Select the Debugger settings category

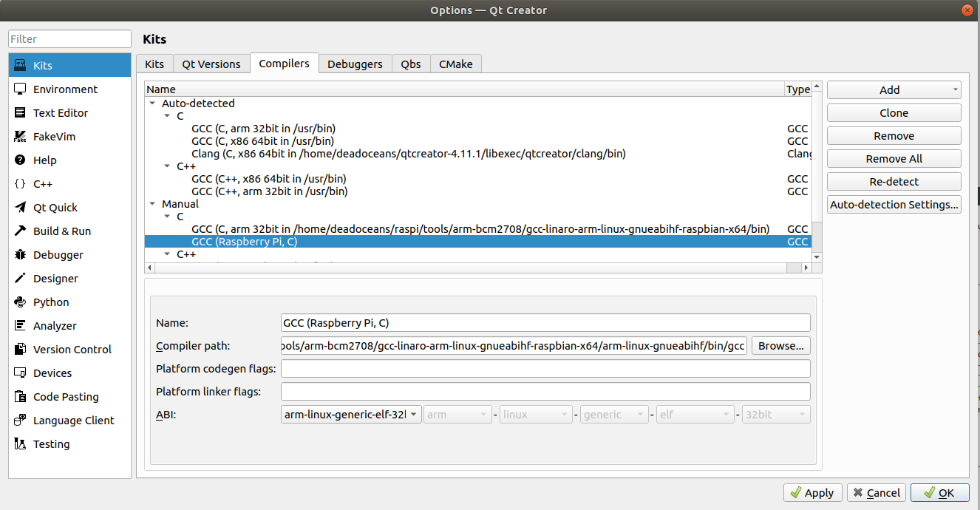(x=69, y=255)
